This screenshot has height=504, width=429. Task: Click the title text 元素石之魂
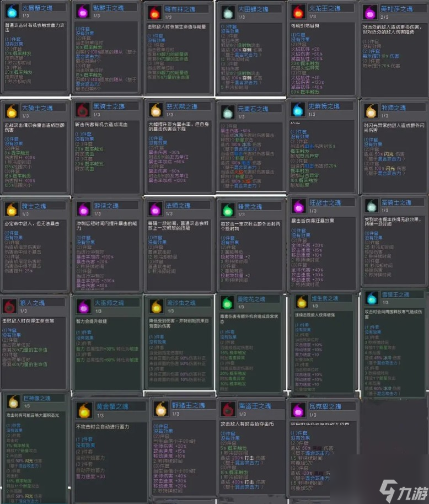tap(253, 109)
